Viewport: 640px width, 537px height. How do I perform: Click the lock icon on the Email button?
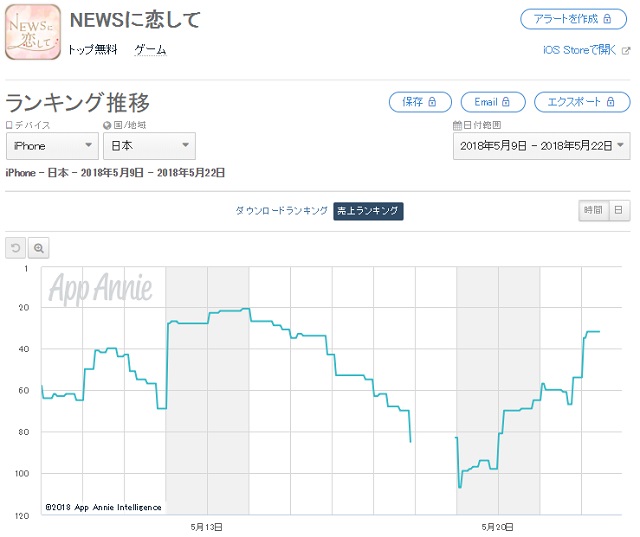coord(505,102)
